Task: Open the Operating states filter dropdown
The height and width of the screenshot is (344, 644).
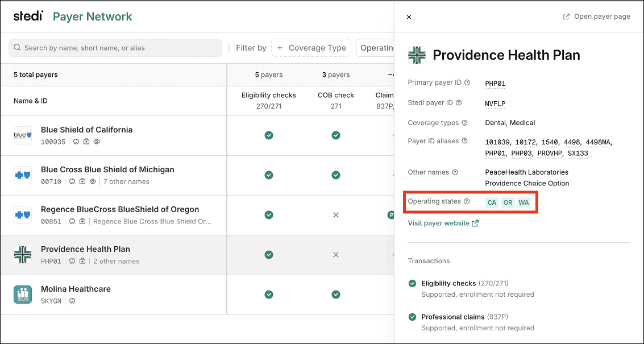Action: 375,48
